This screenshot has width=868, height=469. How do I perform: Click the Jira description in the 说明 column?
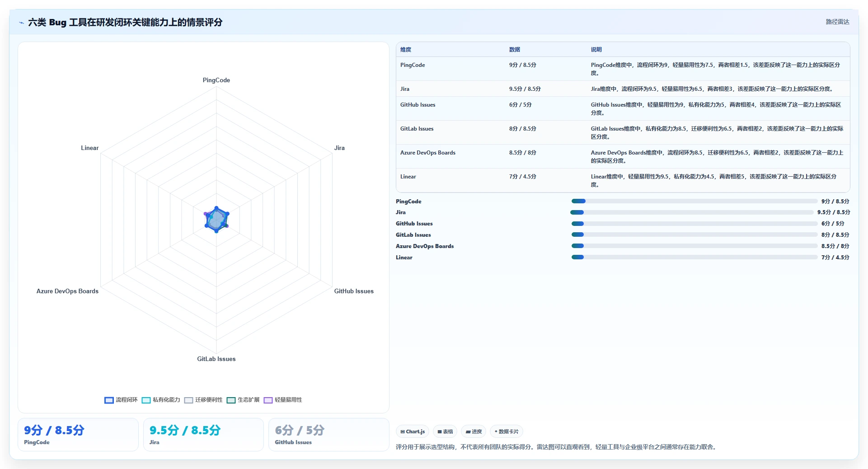[713, 89]
